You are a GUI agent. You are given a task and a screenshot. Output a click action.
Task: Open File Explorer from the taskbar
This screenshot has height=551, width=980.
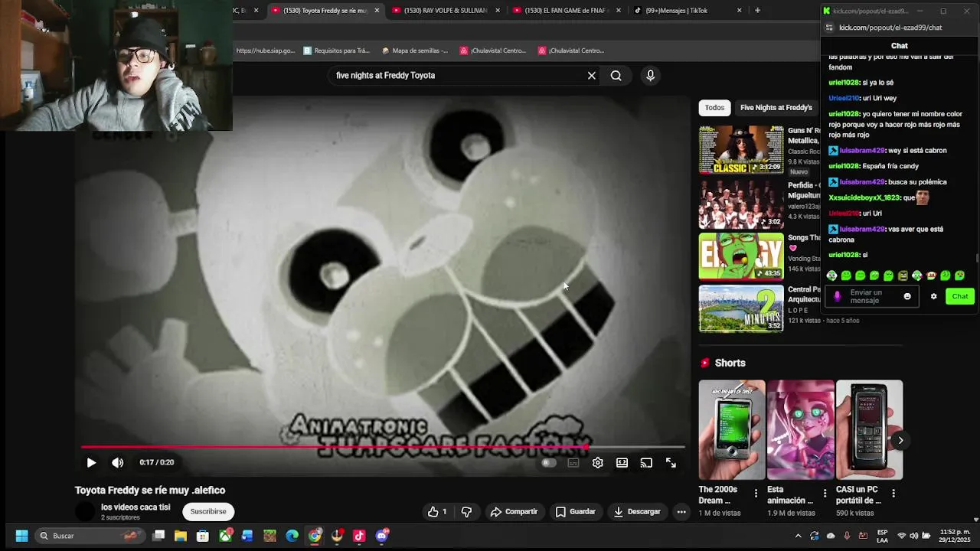pyautogui.click(x=181, y=536)
